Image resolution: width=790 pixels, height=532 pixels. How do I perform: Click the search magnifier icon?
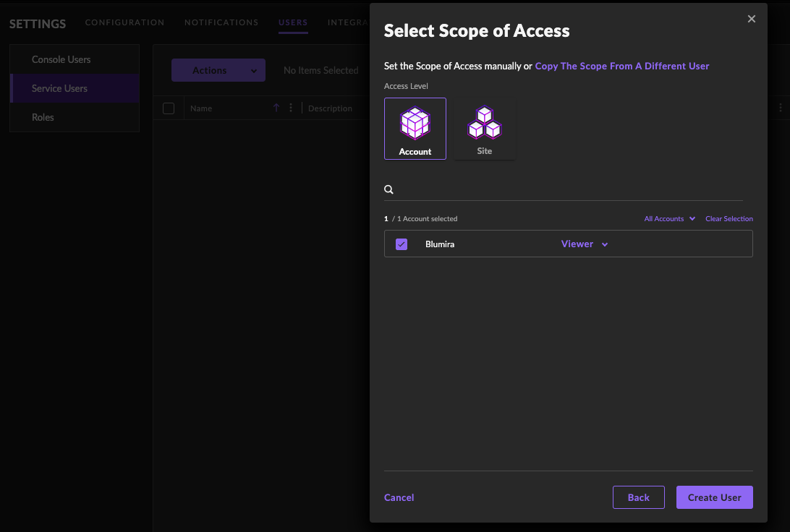tap(389, 190)
